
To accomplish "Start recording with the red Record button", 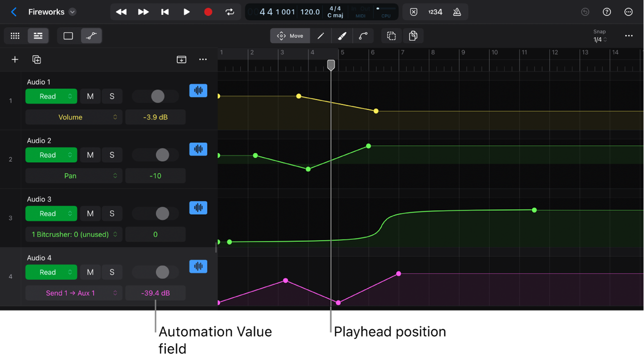I will point(208,12).
